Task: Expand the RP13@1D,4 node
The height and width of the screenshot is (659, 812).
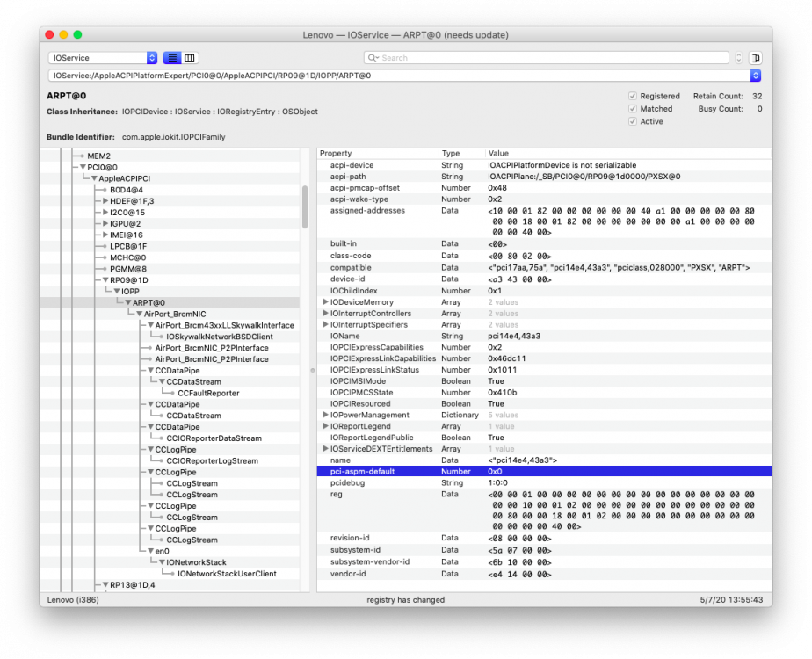Action: click(105, 585)
